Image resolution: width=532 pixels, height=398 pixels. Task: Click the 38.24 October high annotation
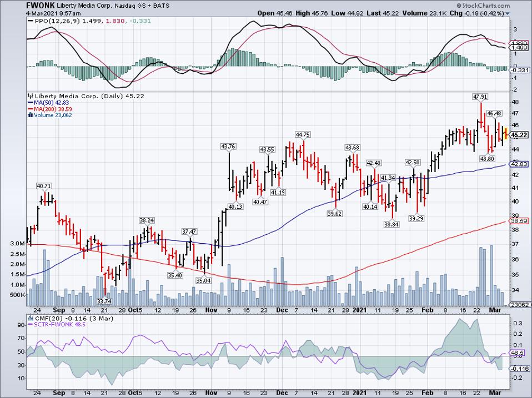click(x=147, y=220)
